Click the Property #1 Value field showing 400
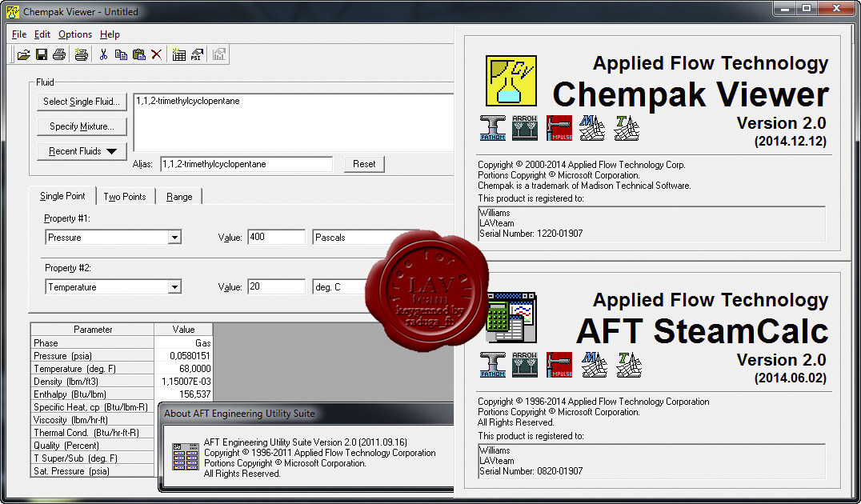Image resolution: width=861 pixels, height=504 pixels. pos(276,237)
